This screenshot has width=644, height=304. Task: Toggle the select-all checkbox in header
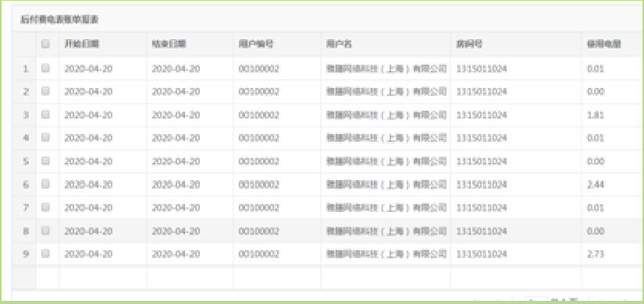pyautogui.click(x=45, y=44)
